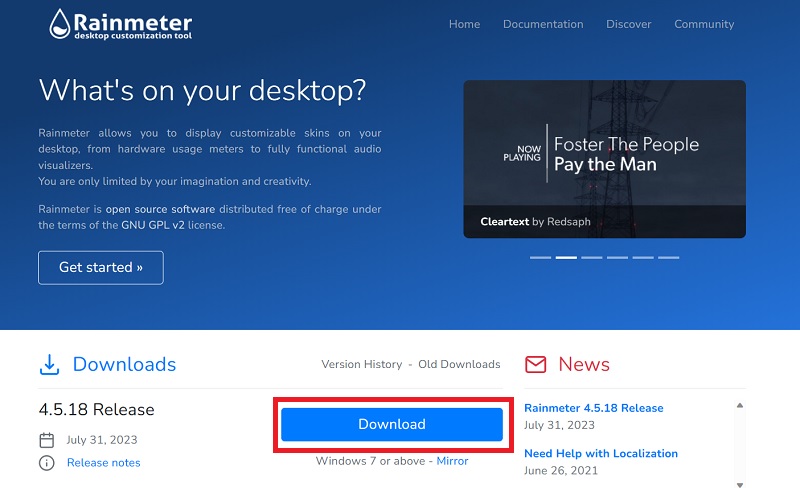The width and height of the screenshot is (800, 488).
Task: Open the Home menu item
Action: point(464,24)
